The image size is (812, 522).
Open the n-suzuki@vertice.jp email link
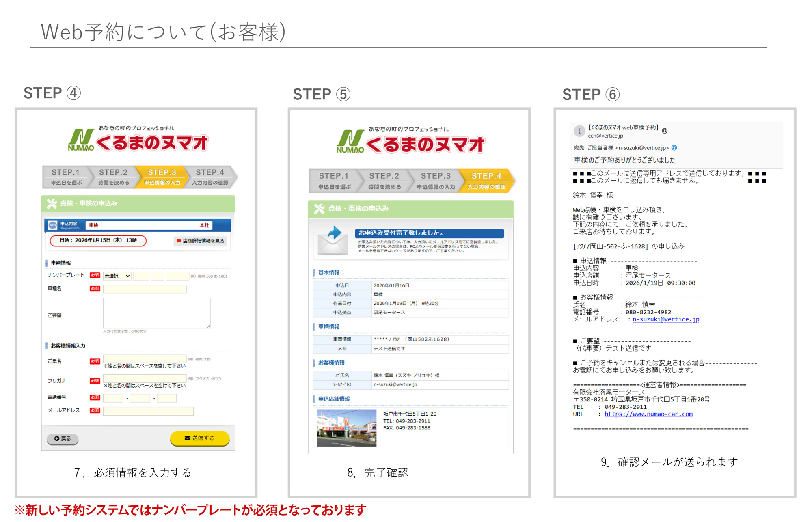[665, 319]
